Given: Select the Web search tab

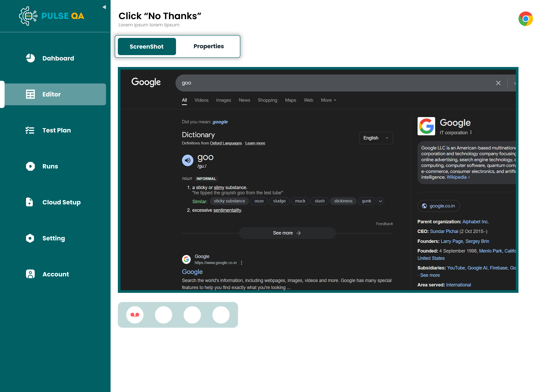Looking at the screenshot, I should click(308, 100).
